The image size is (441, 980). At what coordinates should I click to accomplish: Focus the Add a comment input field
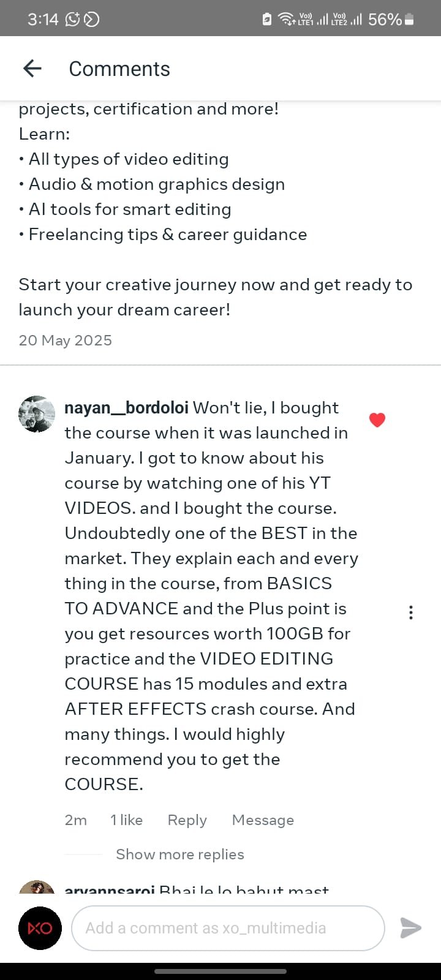point(228,928)
